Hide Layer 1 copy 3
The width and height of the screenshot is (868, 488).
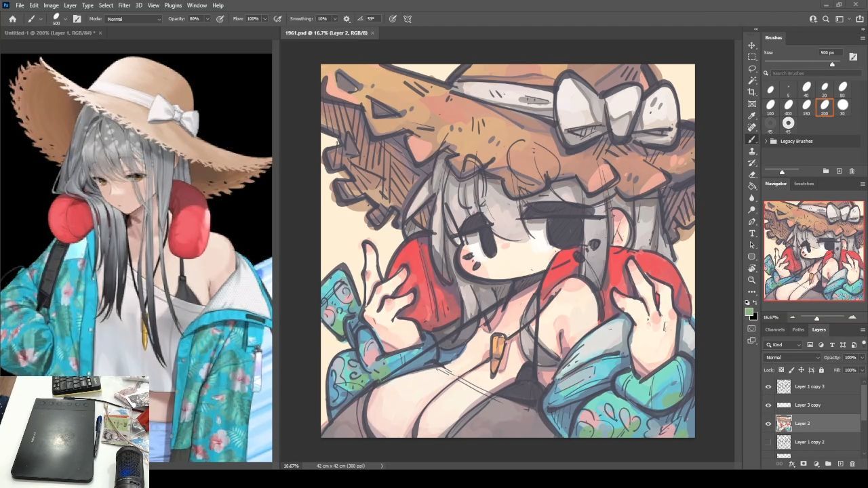[x=768, y=387]
